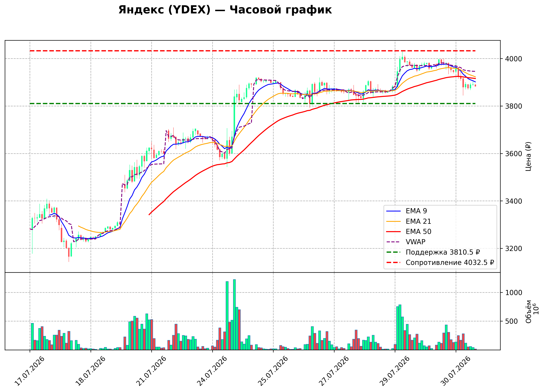This screenshot has width=545, height=392.
Task: Click the chart title Яндекс (YDEX) — Часовой график
Action: 225,10
